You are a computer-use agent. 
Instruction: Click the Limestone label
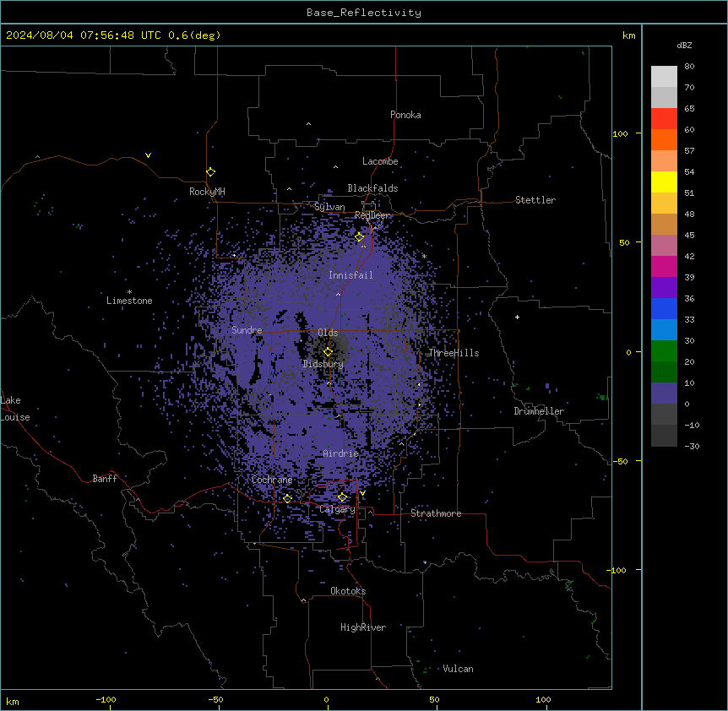(x=129, y=301)
